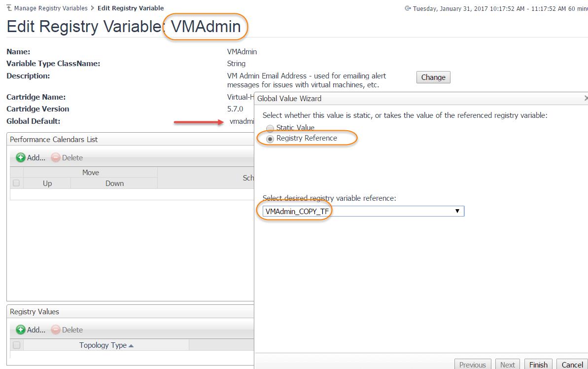Tick the select-all checkbox in Performance Calendars table
The image size is (588, 369).
pos(16,183)
